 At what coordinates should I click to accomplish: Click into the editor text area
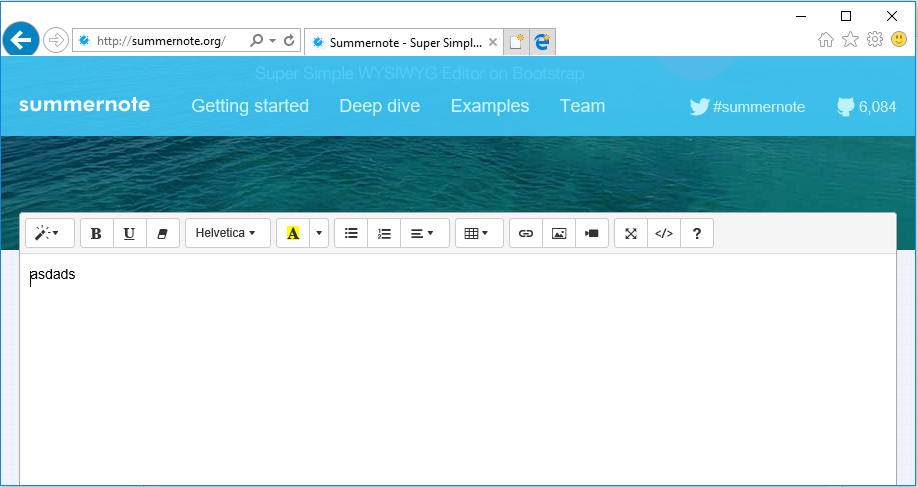(458, 369)
